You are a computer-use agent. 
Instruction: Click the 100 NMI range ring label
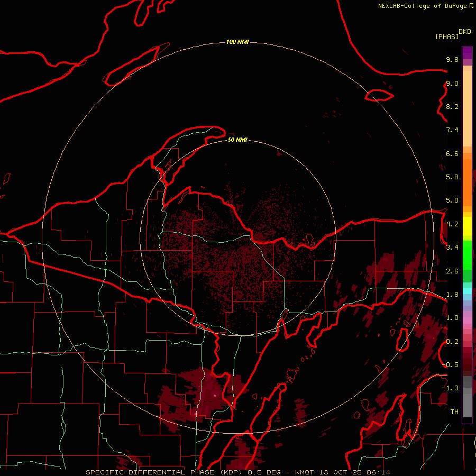point(237,42)
